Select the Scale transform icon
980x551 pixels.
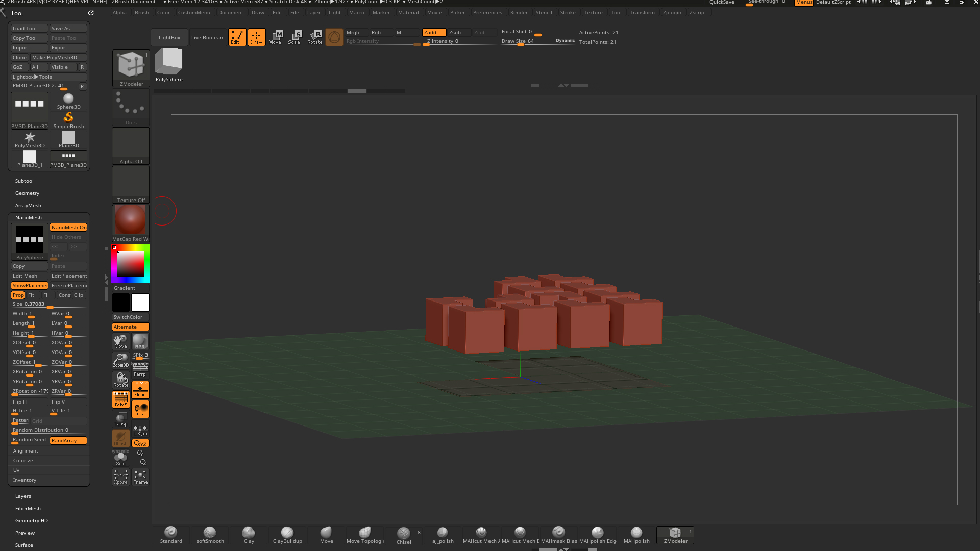(295, 37)
